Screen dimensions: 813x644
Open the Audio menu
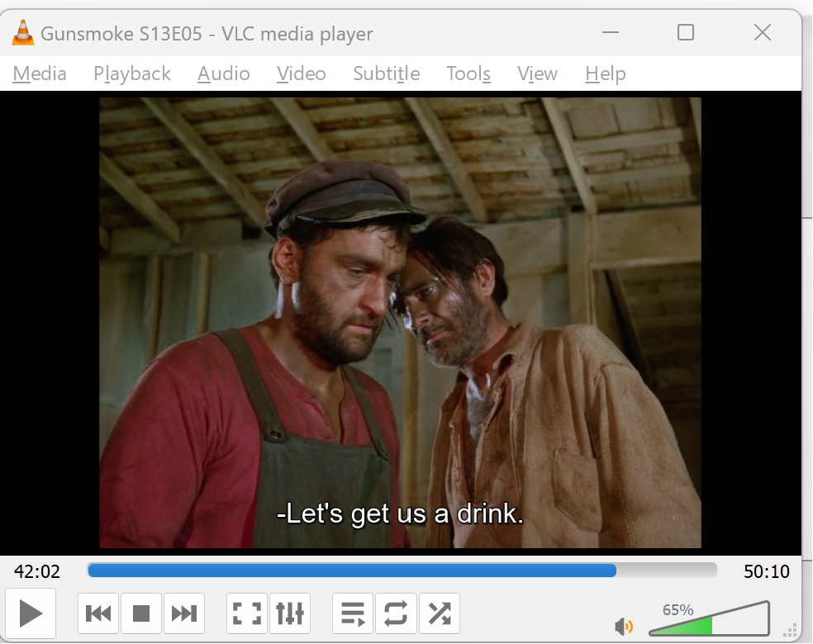[x=223, y=73]
